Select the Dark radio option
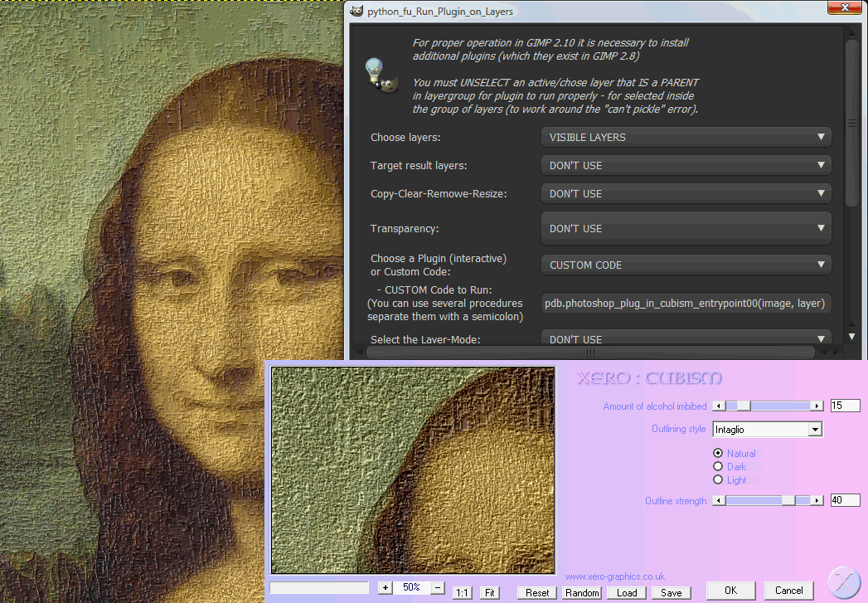Image resolution: width=868 pixels, height=603 pixels. click(718, 466)
